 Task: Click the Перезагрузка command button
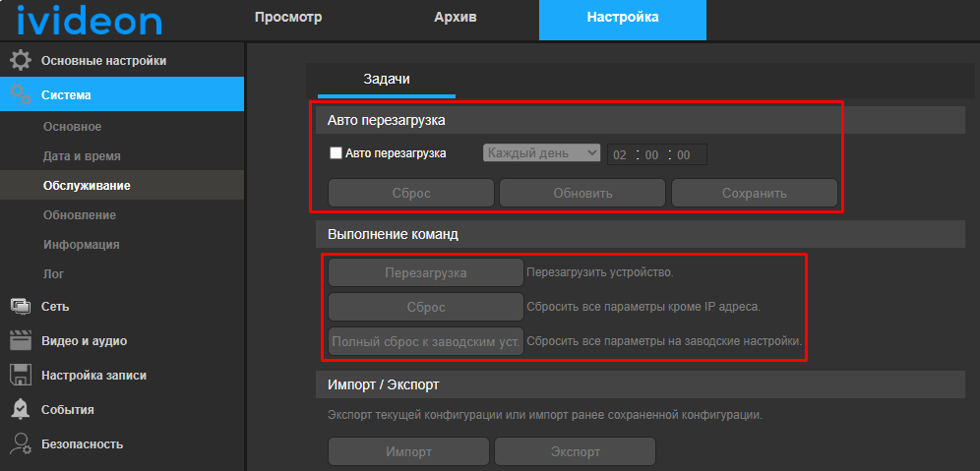(426, 273)
